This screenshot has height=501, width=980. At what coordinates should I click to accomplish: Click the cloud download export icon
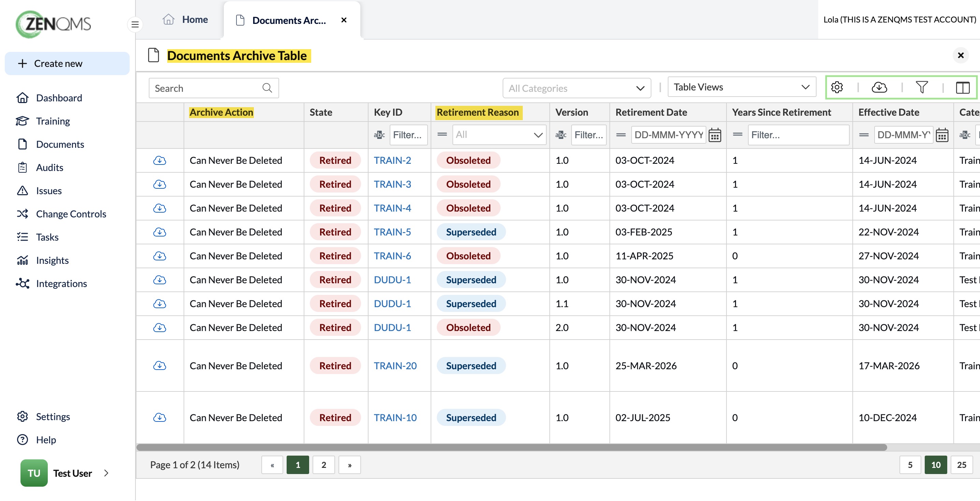(879, 87)
